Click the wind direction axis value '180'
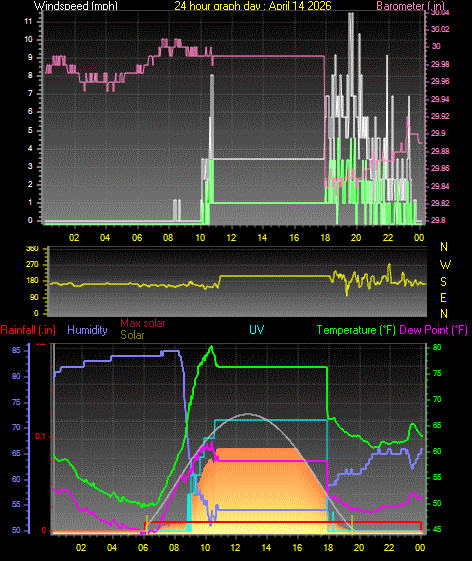 [x=32, y=281]
